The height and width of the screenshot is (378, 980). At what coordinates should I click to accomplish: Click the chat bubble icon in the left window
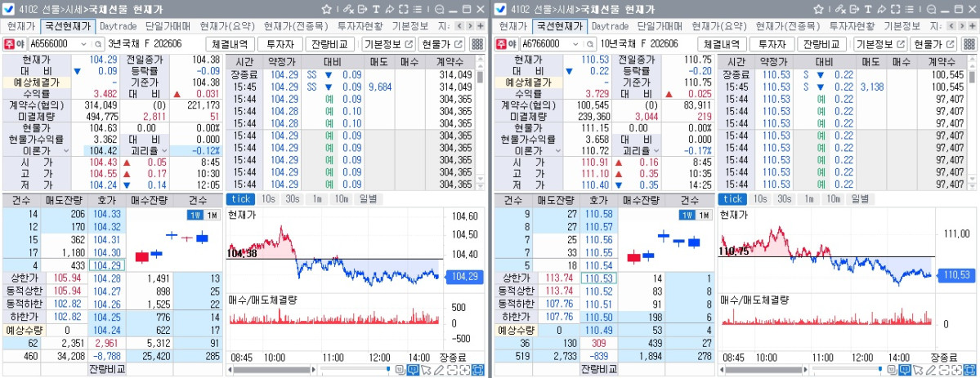pyautogui.click(x=439, y=9)
